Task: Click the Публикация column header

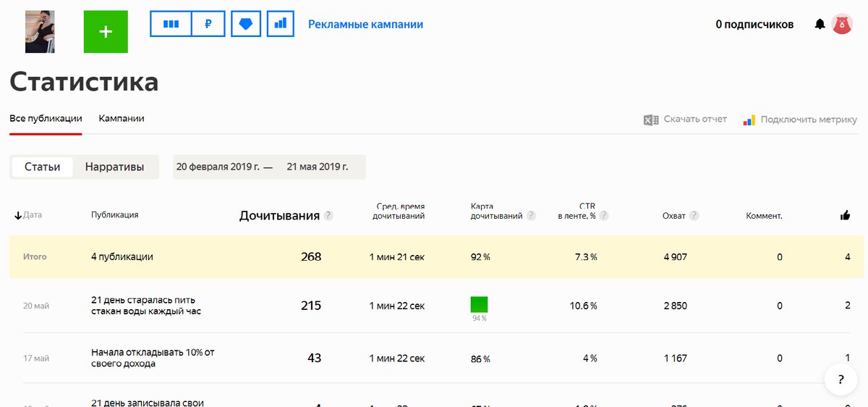Action: pyautogui.click(x=115, y=215)
